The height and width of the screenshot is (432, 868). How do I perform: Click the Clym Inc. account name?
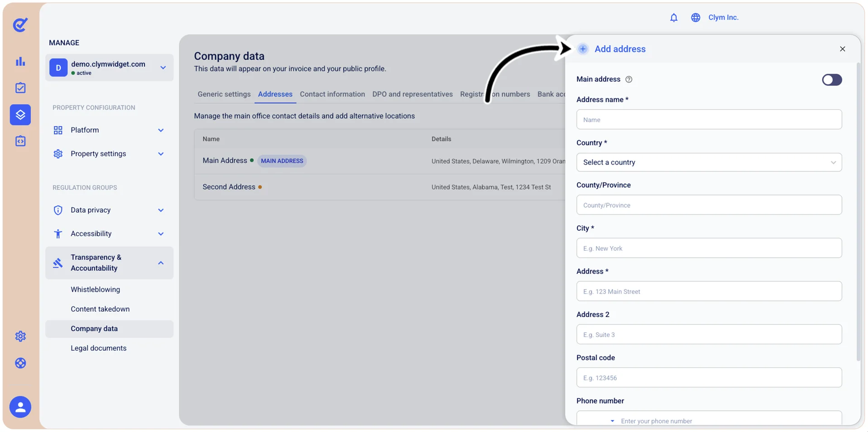coord(723,18)
